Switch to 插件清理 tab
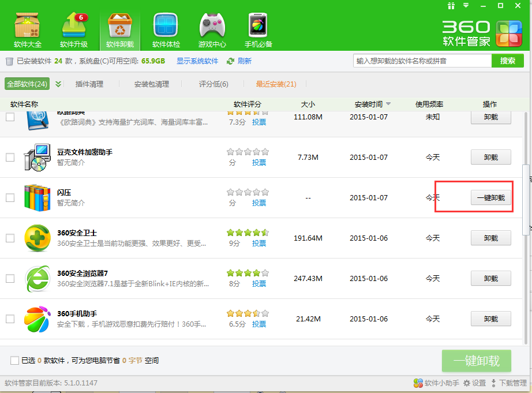Screen dimensions: 532x393 pos(89,84)
